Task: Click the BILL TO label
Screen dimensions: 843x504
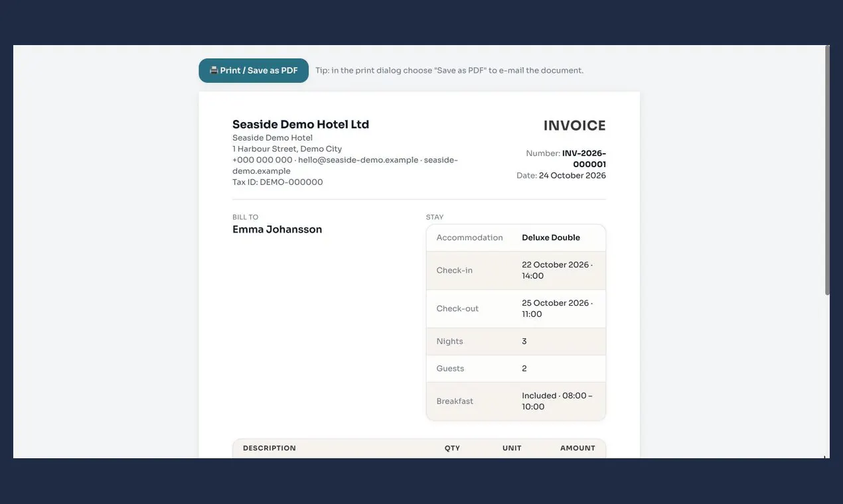Action: tap(245, 217)
